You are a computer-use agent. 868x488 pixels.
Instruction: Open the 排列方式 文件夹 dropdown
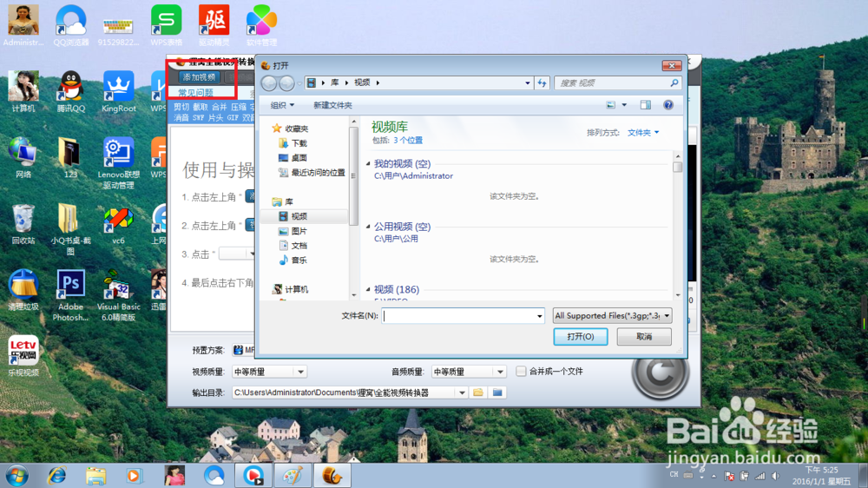coord(643,133)
